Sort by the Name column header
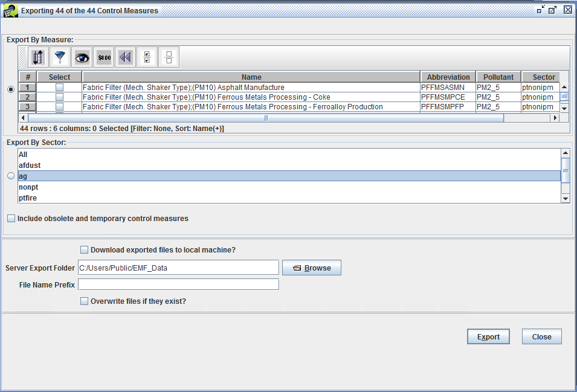This screenshot has height=392, width=577. pyautogui.click(x=251, y=77)
